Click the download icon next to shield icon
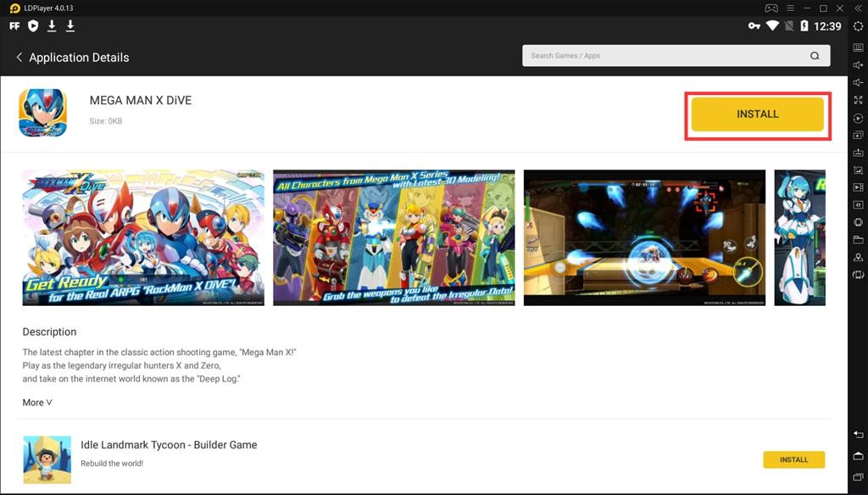 pos(52,26)
